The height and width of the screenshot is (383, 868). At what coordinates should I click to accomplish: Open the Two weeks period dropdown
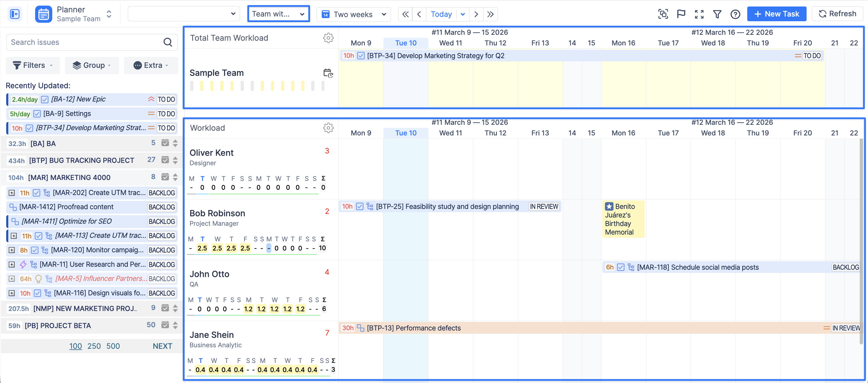click(x=353, y=14)
